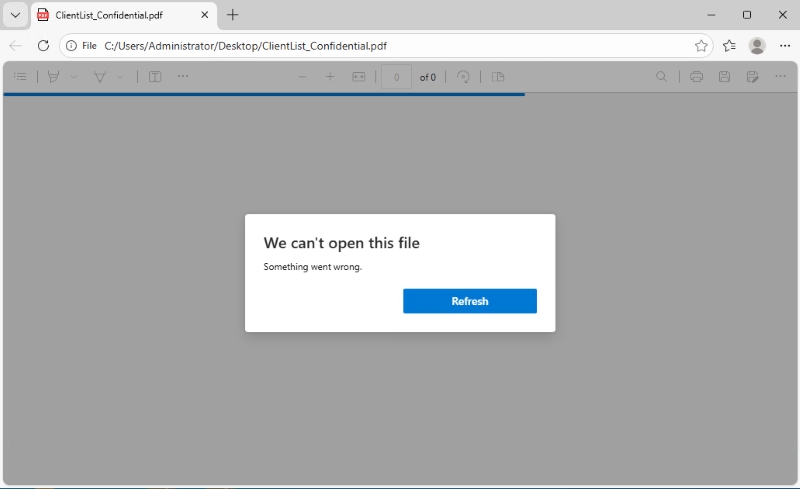Print the PDF document

pyautogui.click(x=696, y=77)
